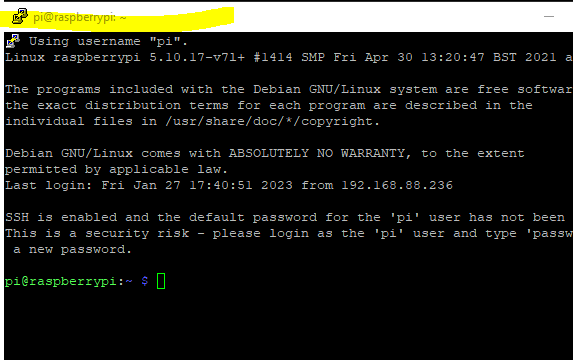Click the kernel version 5.10.17-v7l+
Screen dimensions: 573x360
pos(197,57)
